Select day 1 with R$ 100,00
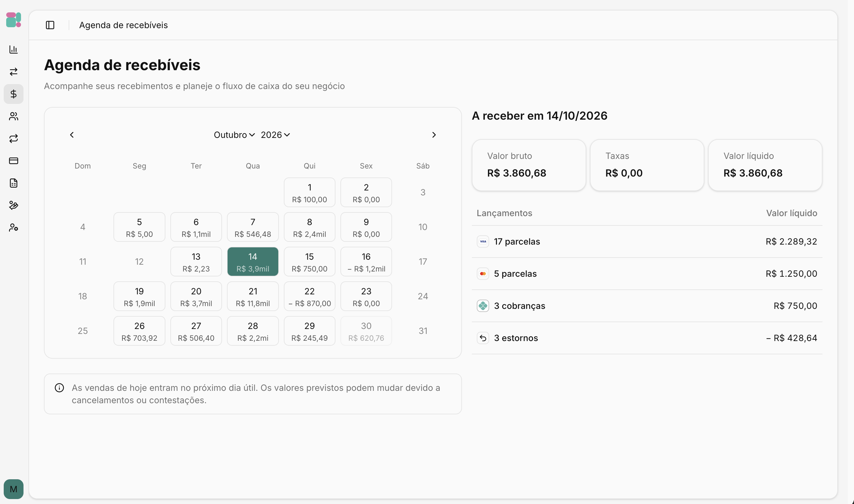Image resolution: width=854 pixels, height=504 pixels. [x=309, y=193]
